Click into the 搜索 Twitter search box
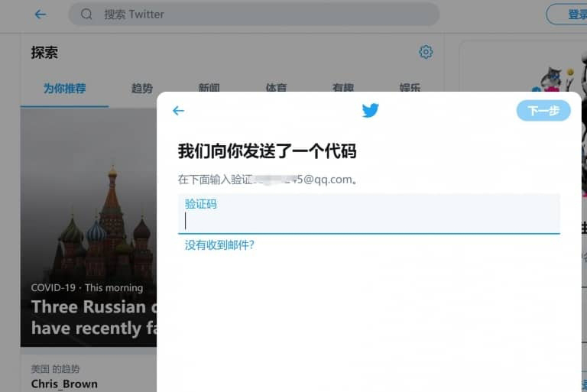587x392 pixels. [x=260, y=14]
